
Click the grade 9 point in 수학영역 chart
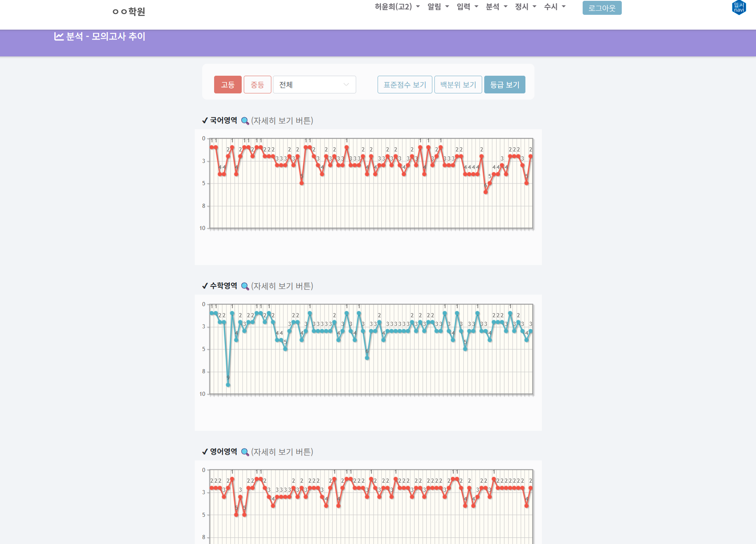coord(228,385)
